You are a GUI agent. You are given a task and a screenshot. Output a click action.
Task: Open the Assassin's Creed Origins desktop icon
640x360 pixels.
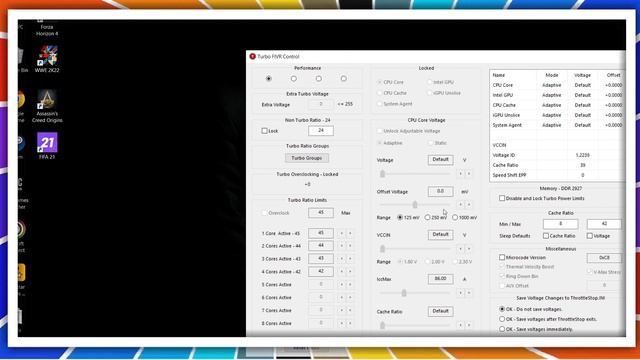coord(47,106)
